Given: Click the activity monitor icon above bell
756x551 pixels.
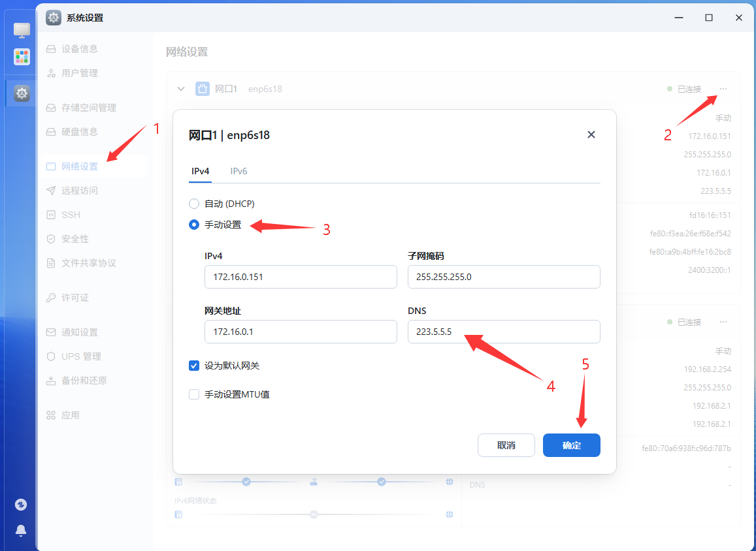Looking at the screenshot, I should [x=21, y=505].
